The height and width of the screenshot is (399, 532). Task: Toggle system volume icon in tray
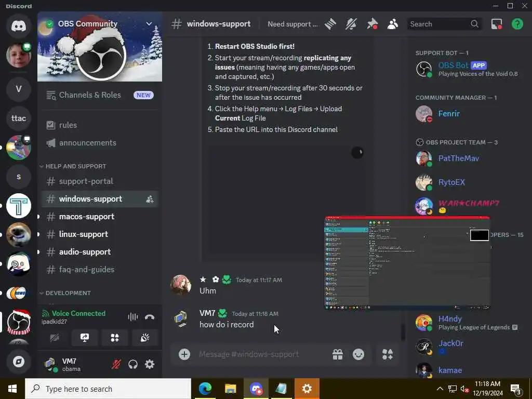point(464,389)
